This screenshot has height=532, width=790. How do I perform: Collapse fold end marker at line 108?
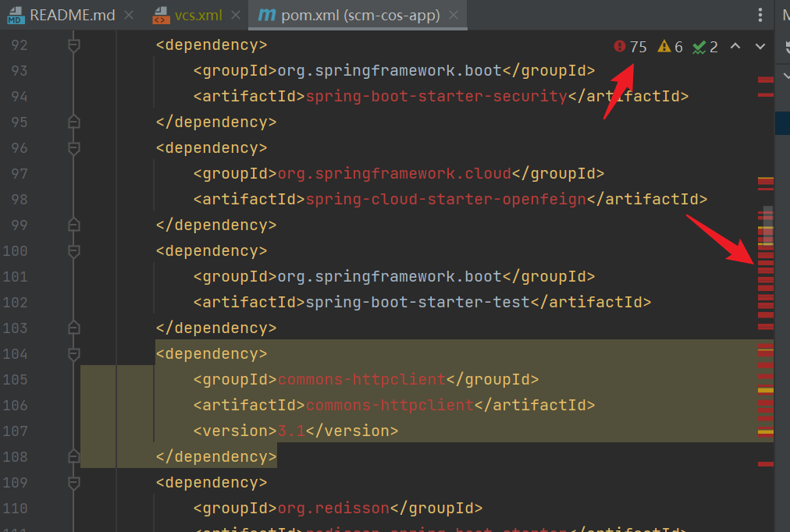click(73, 456)
